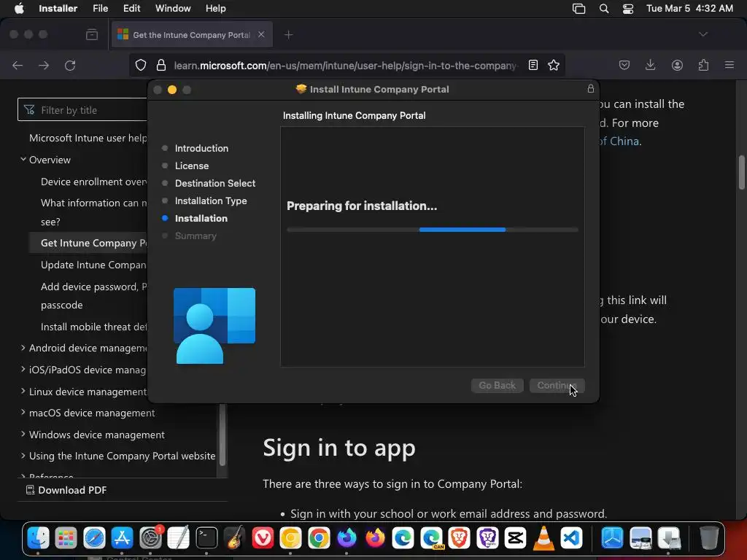The height and width of the screenshot is (560, 747).
Task: Click Continue in the installer
Action: coord(557,385)
